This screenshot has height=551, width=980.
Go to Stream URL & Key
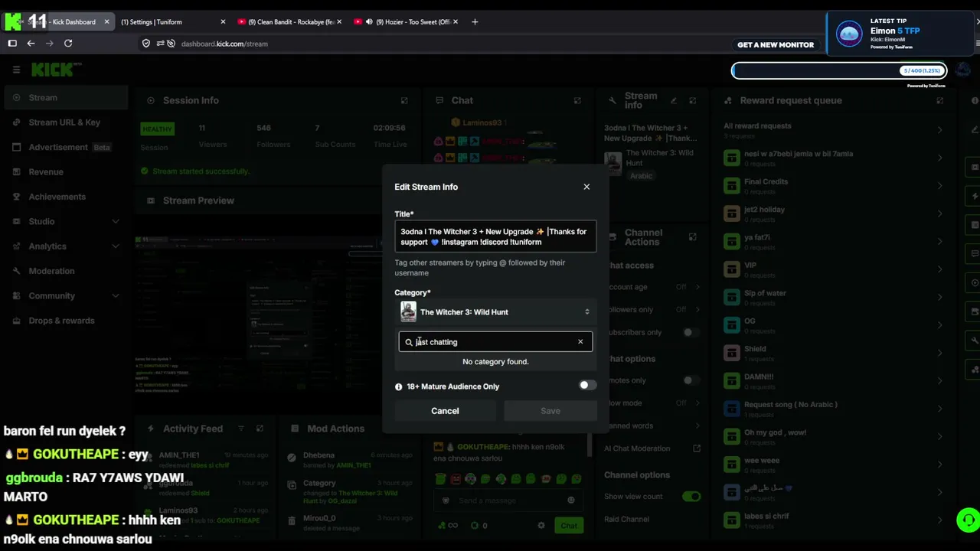[x=66, y=122]
